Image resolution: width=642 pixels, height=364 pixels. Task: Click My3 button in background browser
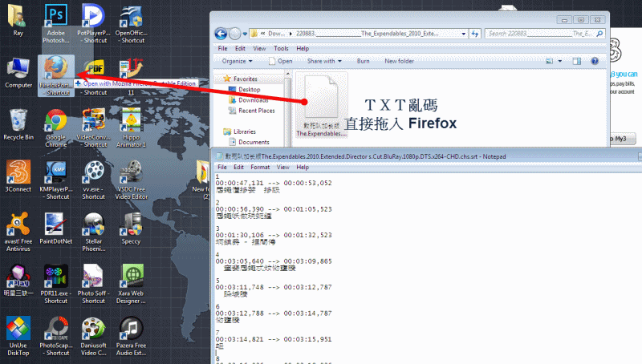click(x=621, y=139)
